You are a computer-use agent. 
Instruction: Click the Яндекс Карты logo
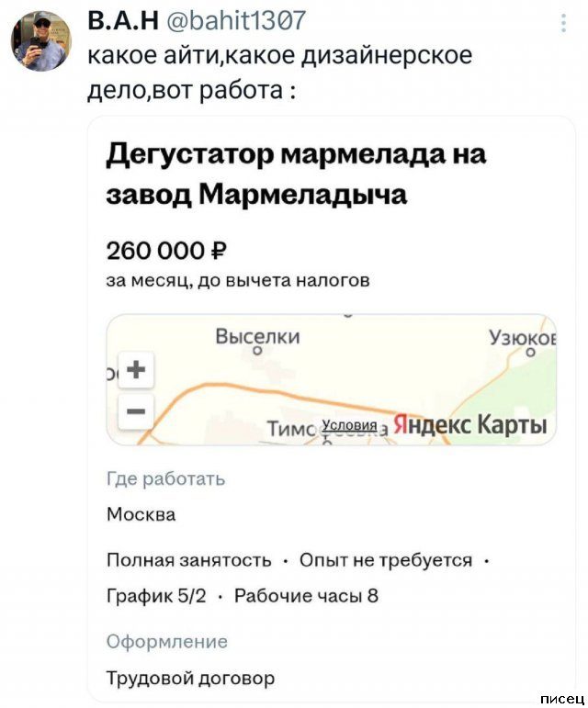pos(469,425)
